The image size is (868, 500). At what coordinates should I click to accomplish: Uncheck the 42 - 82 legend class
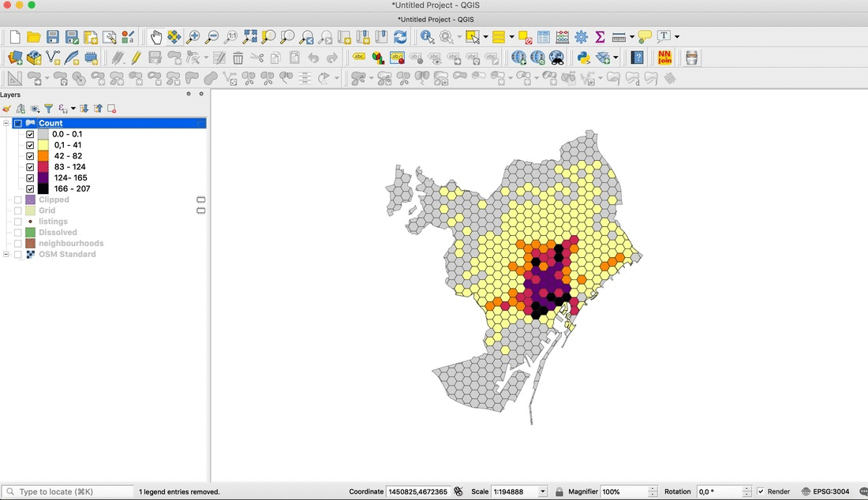coord(30,156)
